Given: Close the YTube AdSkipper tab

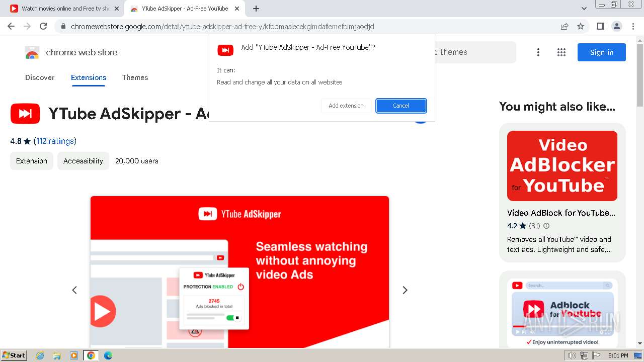Looking at the screenshot, I should coord(237,9).
